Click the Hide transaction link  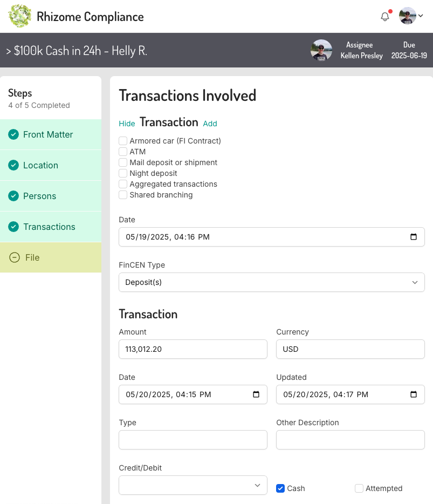[x=127, y=124]
